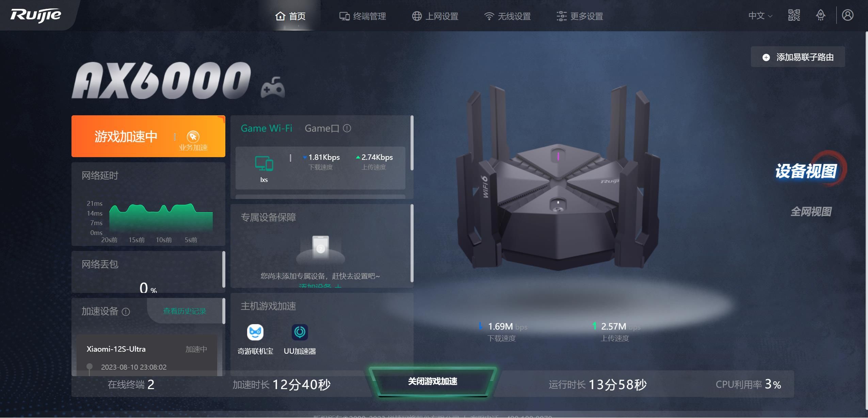Click the Game口 info icon

347,129
